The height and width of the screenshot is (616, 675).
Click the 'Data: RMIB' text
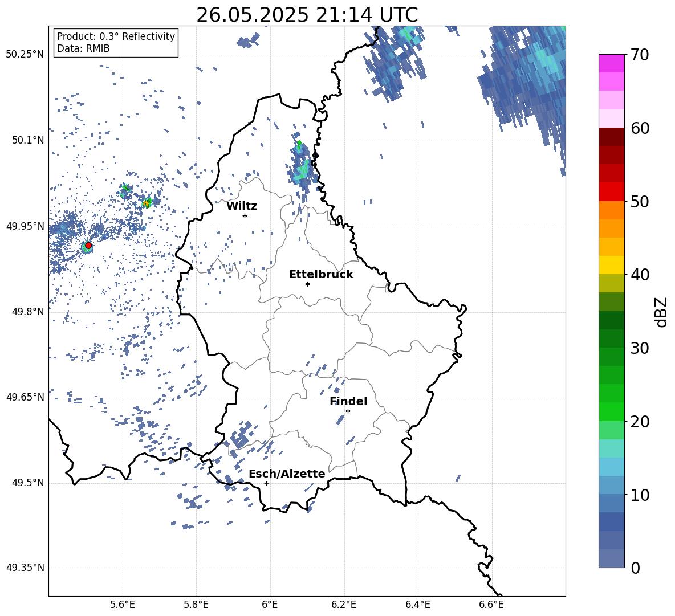(83, 48)
